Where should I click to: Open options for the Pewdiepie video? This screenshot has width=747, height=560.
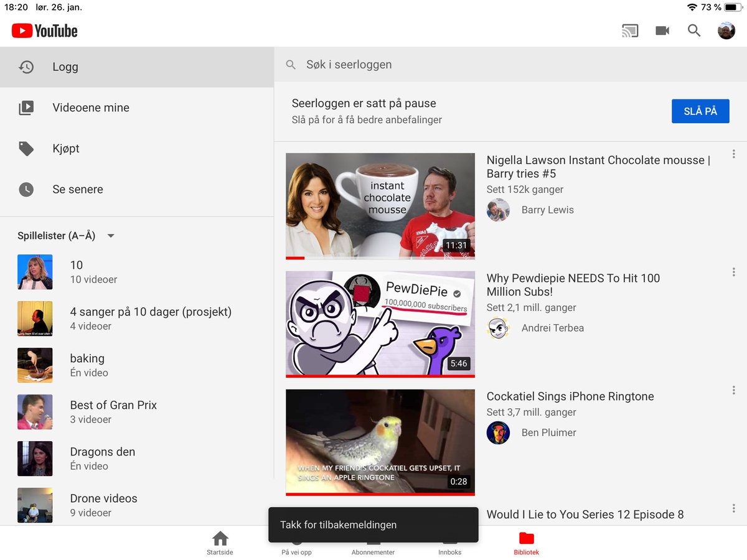click(x=734, y=272)
